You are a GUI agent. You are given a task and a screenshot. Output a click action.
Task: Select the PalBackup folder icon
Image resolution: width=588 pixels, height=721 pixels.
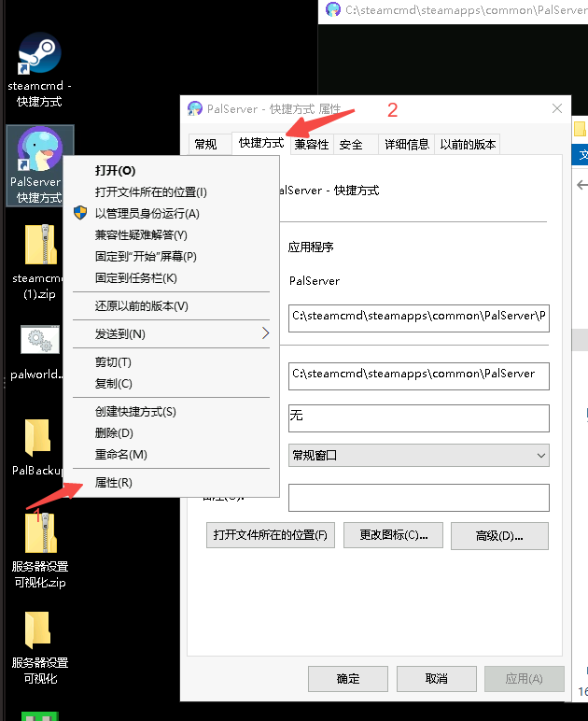(37, 437)
